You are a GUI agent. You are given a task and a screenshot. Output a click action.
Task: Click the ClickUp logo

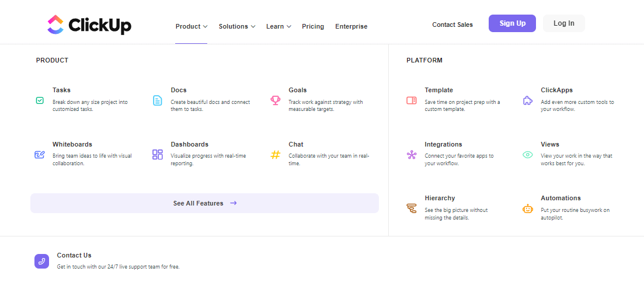[89, 25]
